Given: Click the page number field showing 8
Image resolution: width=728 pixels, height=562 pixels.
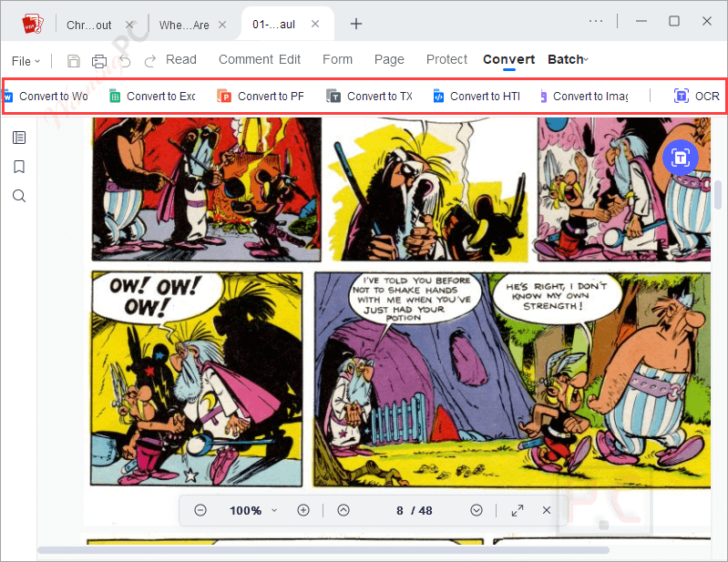Looking at the screenshot, I should (x=400, y=510).
